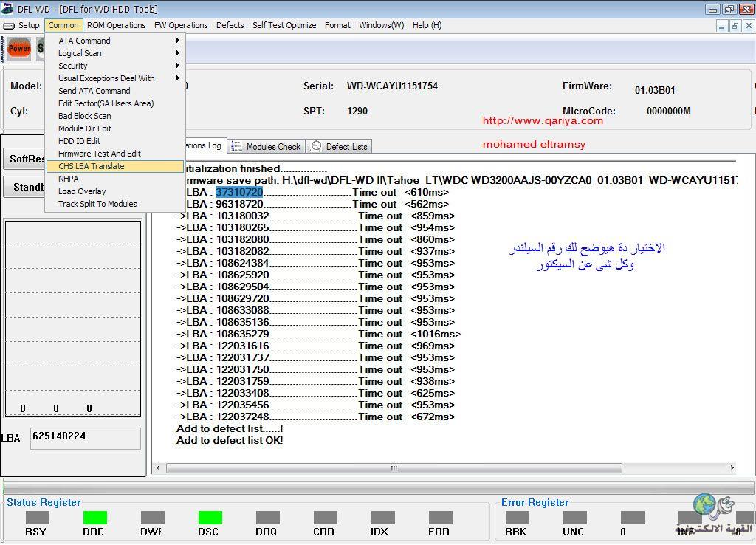Open the Setup menu
This screenshot has height=545, width=756.
29,25
